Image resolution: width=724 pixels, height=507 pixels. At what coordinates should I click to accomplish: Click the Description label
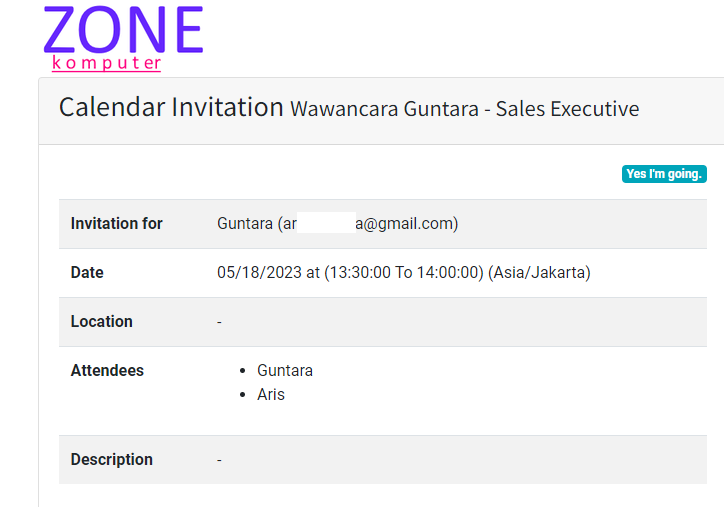(112, 459)
